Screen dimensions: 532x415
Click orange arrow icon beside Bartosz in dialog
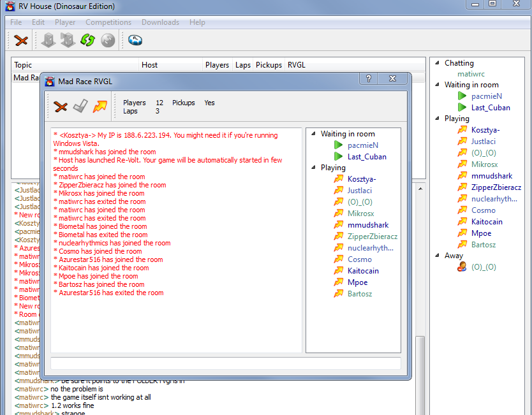(x=338, y=294)
